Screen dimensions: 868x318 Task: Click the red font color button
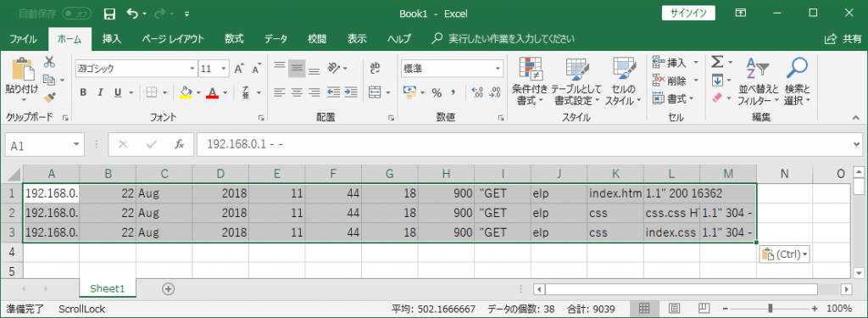coord(213,92)
